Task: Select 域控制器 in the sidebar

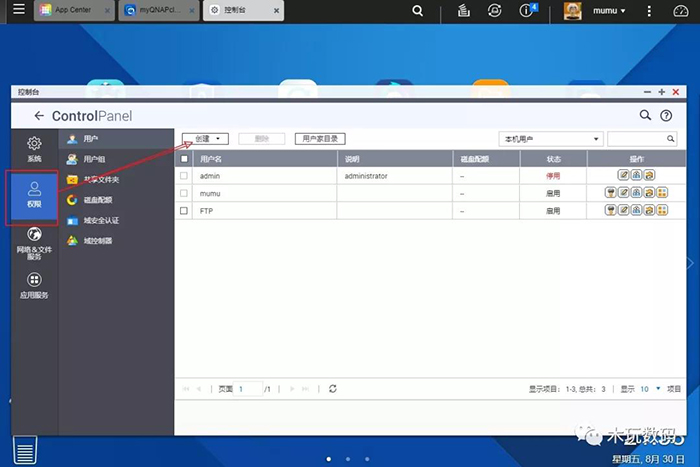Action: tap(116, 241)
